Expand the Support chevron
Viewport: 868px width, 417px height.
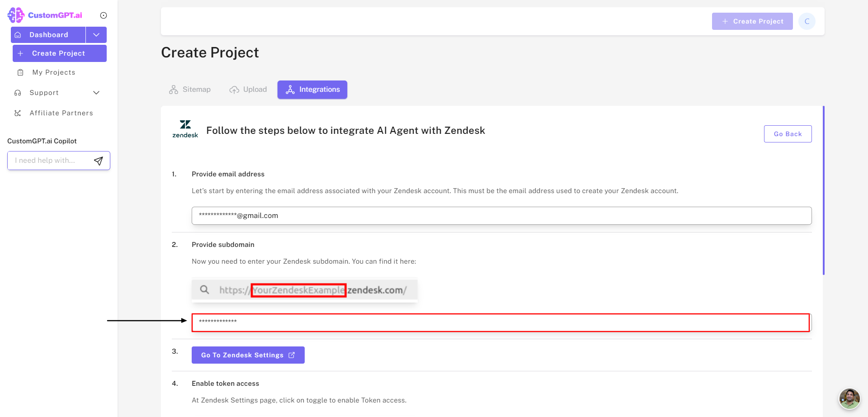pos(96,93)
